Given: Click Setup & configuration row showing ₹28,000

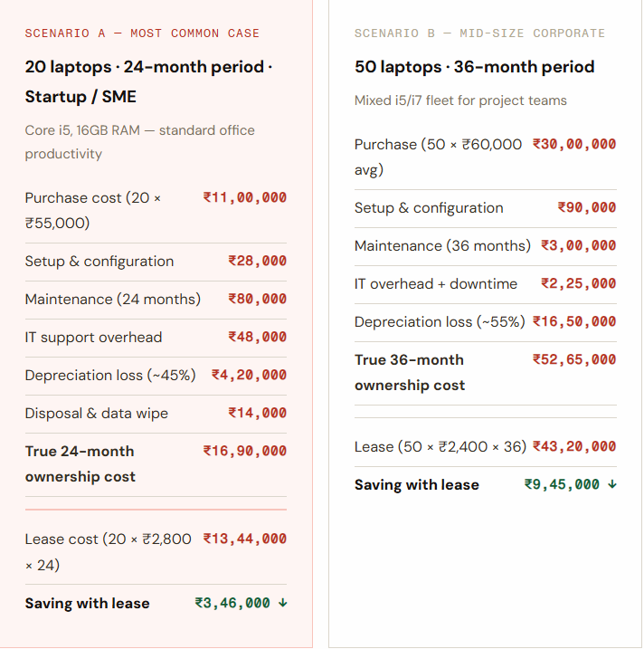Looking at the screenshot, I should point(99,262).
